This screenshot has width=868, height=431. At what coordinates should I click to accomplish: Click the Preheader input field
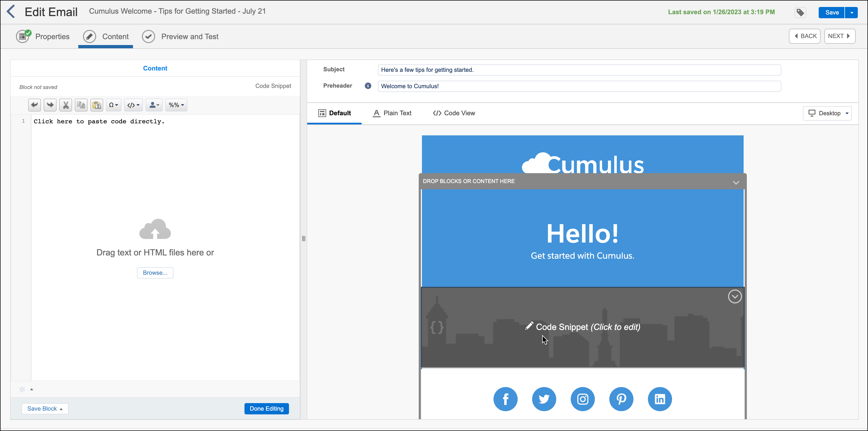click(579, 86)
